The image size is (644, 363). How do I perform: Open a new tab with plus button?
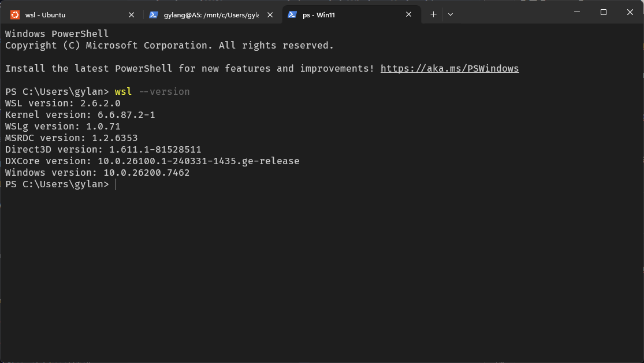click(x=433, y=14)
